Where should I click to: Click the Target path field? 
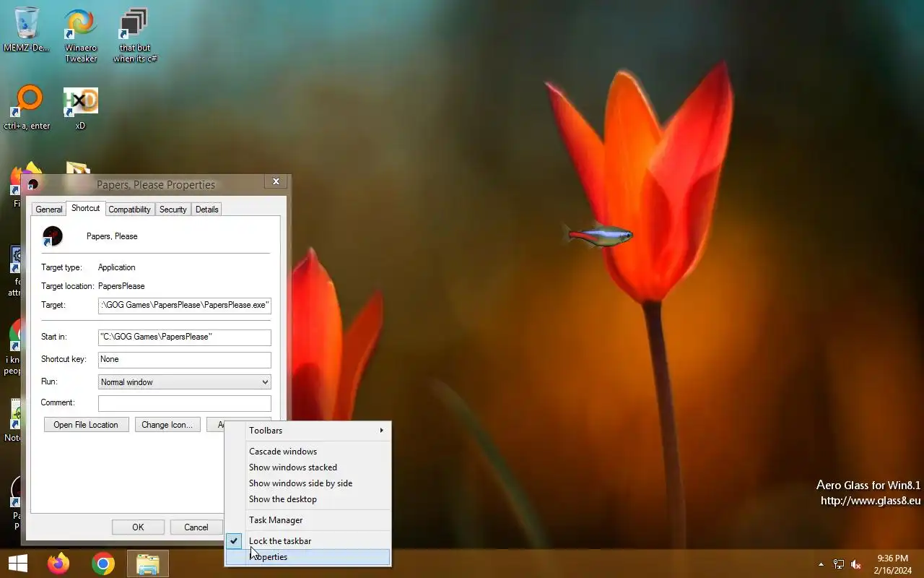[x=185, y=306]
